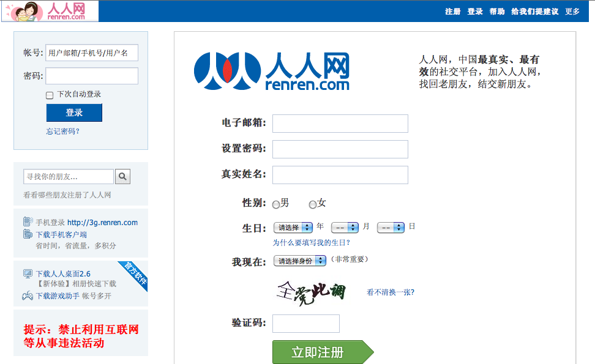Enable the 下次自动登录 checkbox

tap(50, 95)
